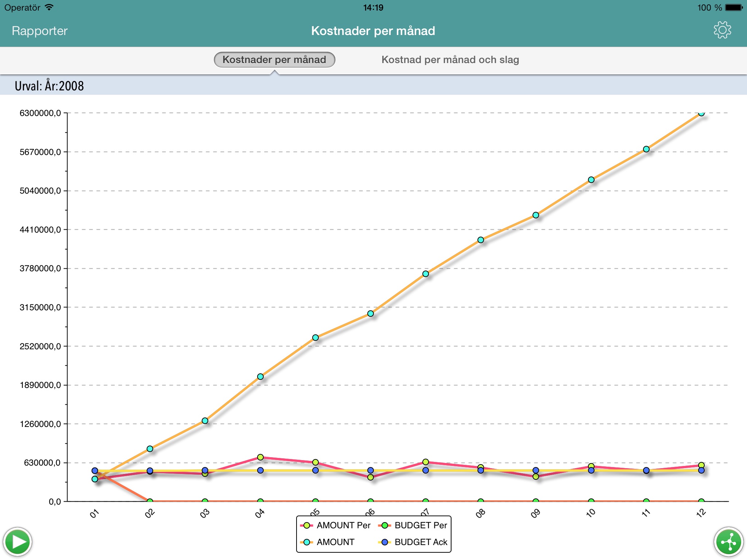Tap the 3780000,0 y-axis label

(40, 268)
